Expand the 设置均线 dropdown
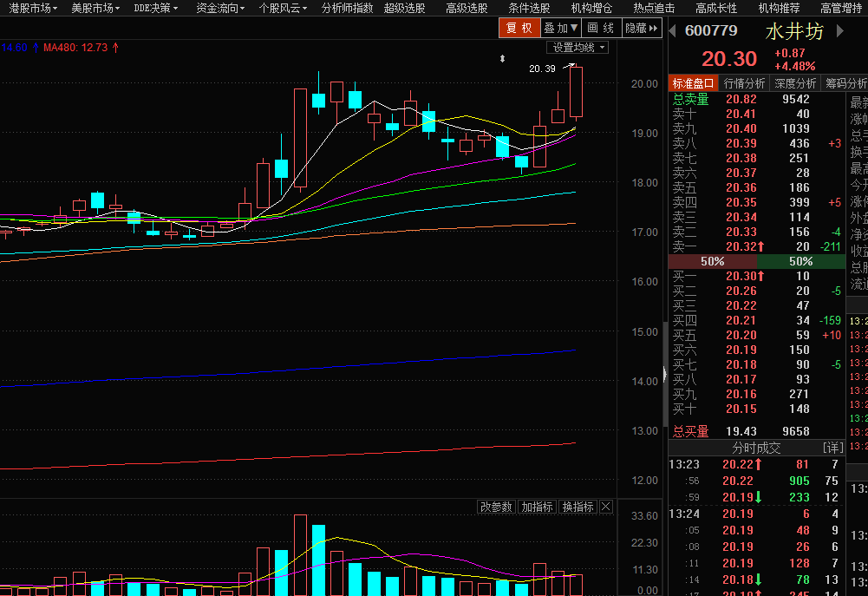 (x=578, y=48)
